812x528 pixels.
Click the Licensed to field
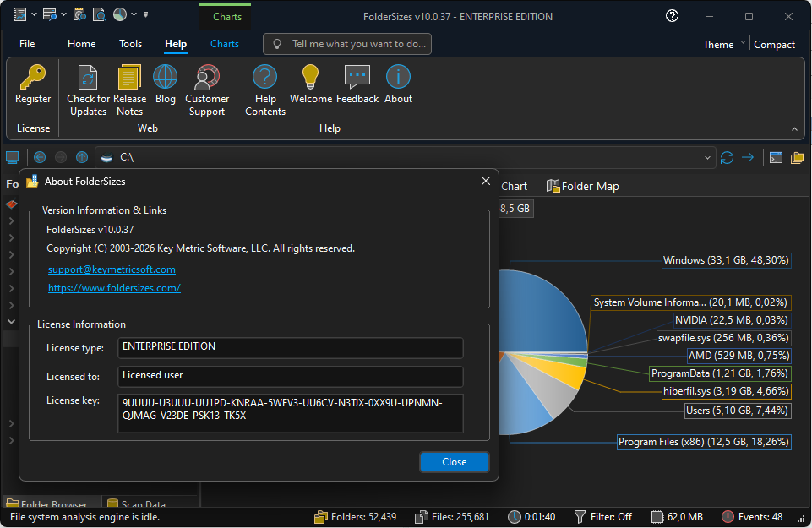point(291,376)
